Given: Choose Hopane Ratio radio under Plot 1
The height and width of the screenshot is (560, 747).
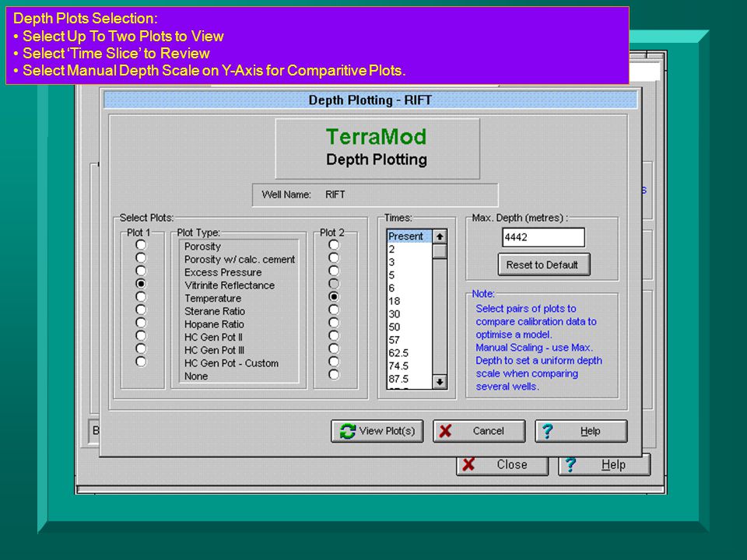Looking at the screenshot, I should tap(141, 323).
